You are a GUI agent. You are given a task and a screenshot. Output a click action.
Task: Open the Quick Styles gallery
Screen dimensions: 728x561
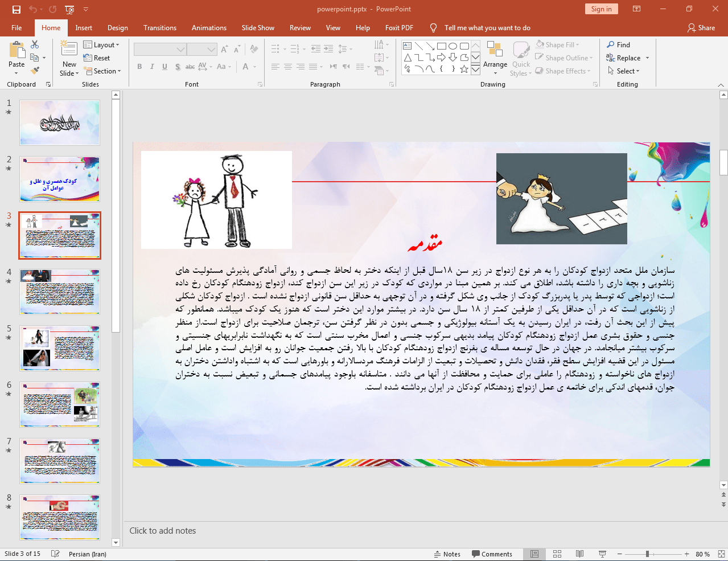click(x=521, y=59)
